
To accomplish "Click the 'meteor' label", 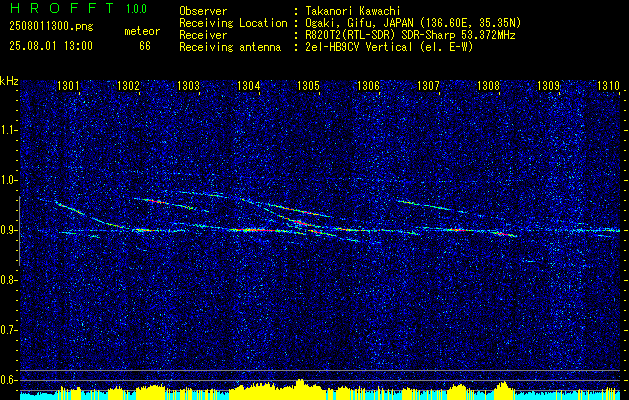I will (142, 31).
